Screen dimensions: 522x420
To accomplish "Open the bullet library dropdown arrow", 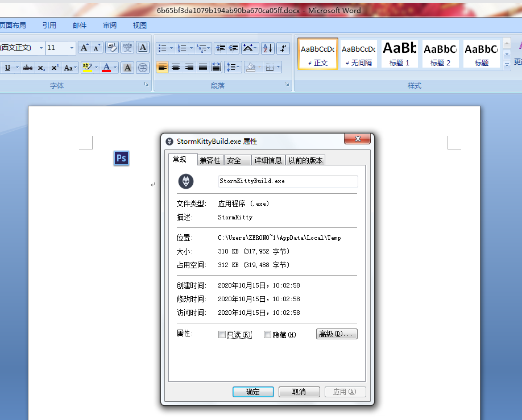I will coord(172,48).
